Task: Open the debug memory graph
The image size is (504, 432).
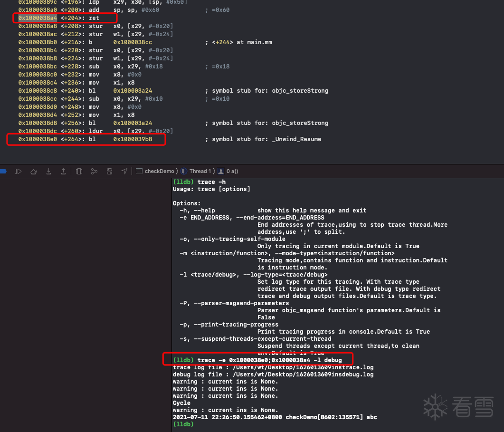Action: click(94, 171)
